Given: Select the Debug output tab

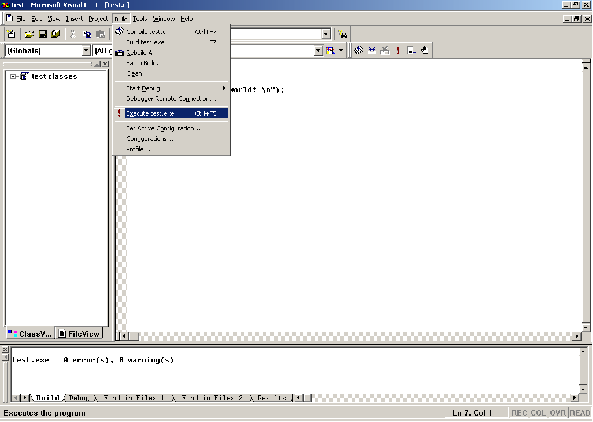Looking at the screenshot, I should coord(79,397).
